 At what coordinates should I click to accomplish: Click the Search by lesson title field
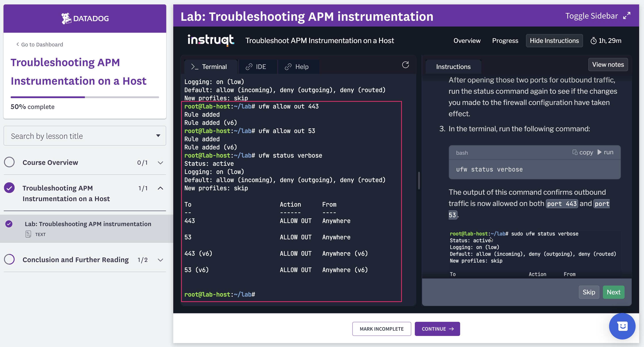[x=85, y=136]
